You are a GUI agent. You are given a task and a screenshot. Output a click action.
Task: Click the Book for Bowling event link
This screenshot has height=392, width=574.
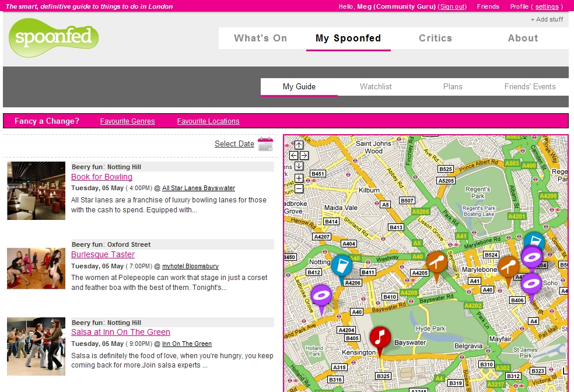click(x=101, y=177)
